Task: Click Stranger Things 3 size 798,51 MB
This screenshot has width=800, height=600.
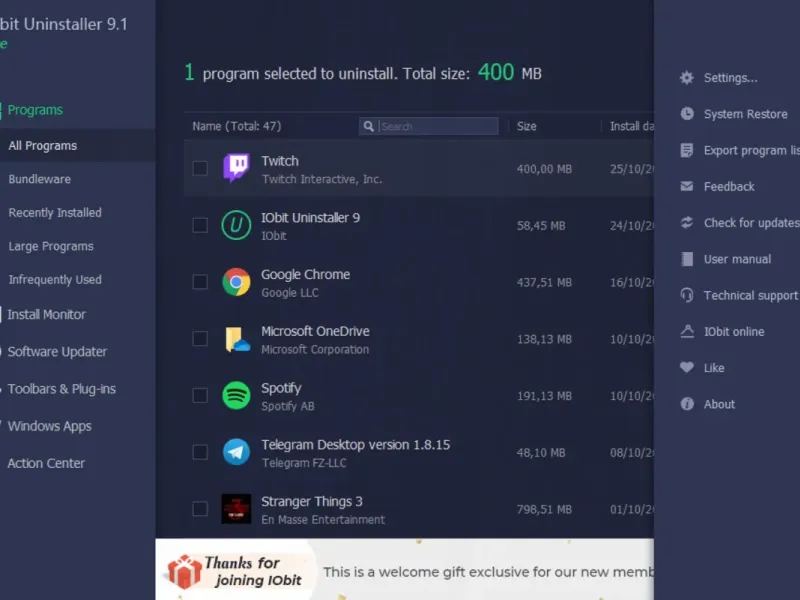Action: [x=544, y=509]
